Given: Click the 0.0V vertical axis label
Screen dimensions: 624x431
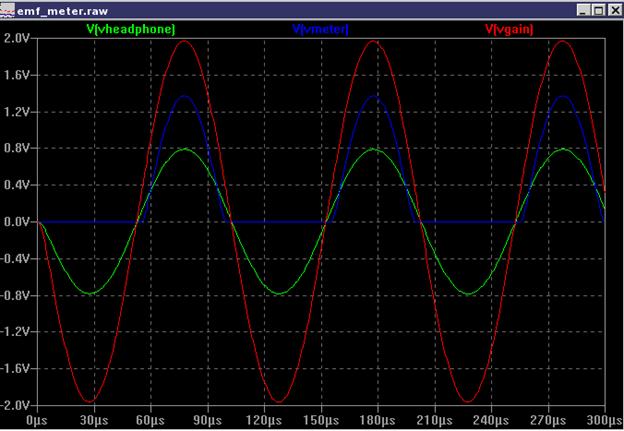Looking at the screenshot, I should pos(17,222).
